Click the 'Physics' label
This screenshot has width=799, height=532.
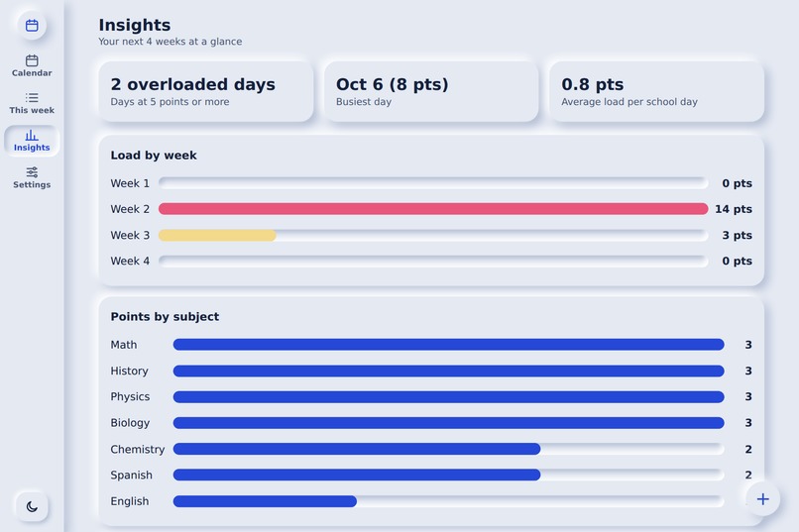(130, 396)
